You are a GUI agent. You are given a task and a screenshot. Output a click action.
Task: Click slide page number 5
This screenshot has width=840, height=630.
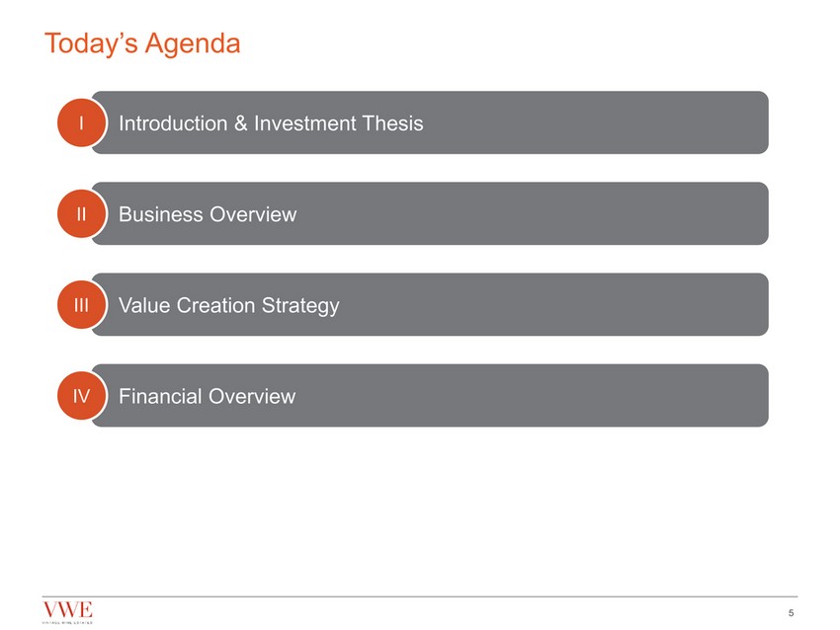pyautogui.click(x=792, y=614)
